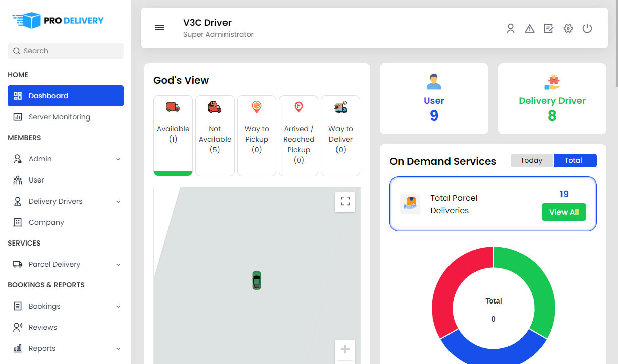Click the power logout icon
618x364 pixels.
pyautogui.click(x=587, y=29)
